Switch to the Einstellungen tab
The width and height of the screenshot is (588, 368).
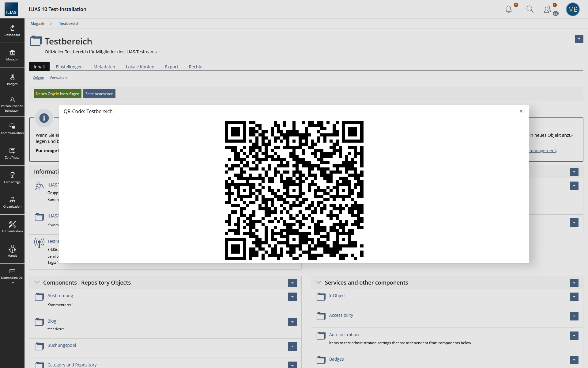(x=69, y=67)
